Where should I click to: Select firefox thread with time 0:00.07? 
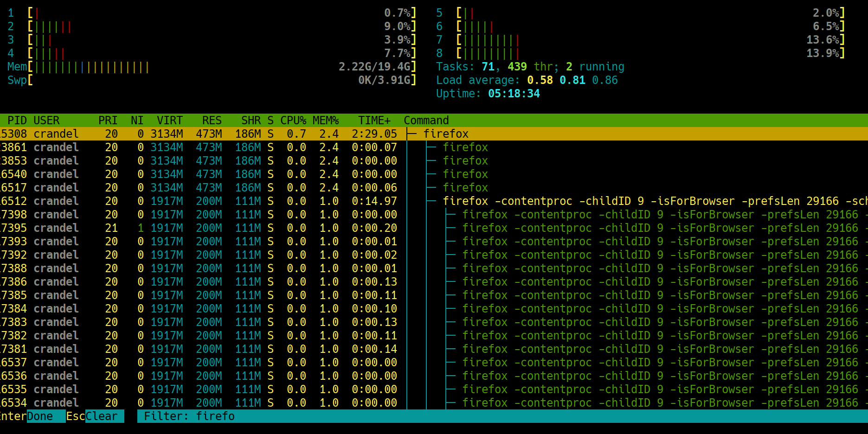(434, 147)
